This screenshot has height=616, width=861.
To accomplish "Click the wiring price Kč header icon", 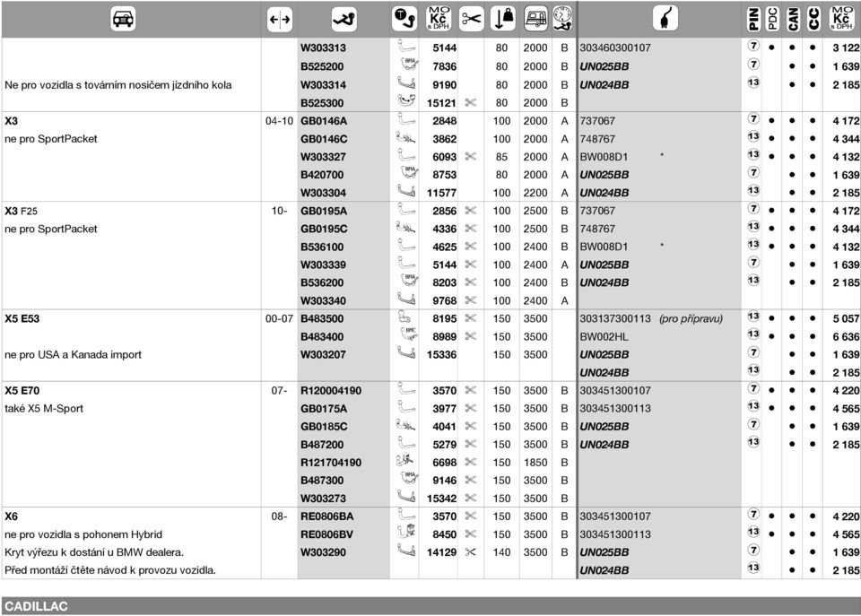I will 841,18.
